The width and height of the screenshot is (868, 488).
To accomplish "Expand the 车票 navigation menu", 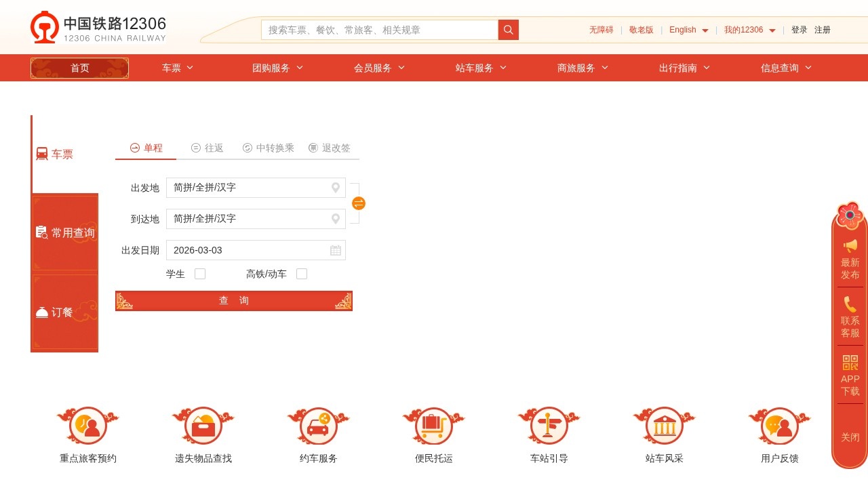I will point(178,68).
